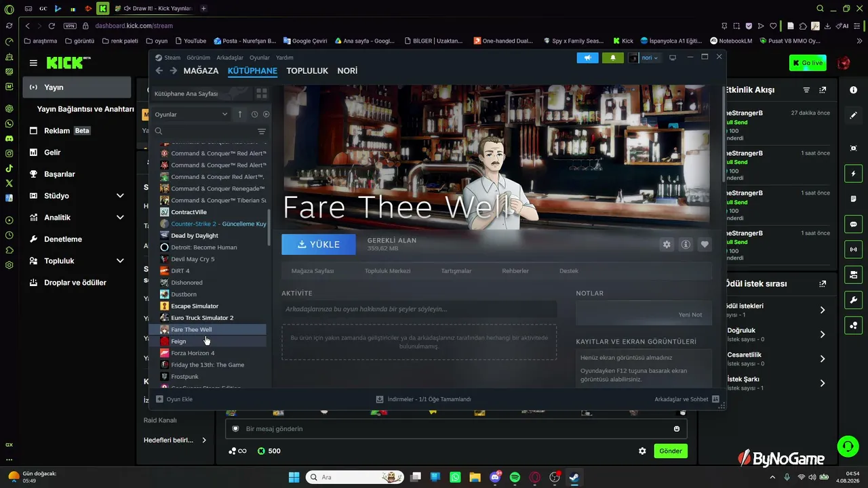
Task: Open Steam from the Windows taskbar
Action: click(x=574, y=477)
